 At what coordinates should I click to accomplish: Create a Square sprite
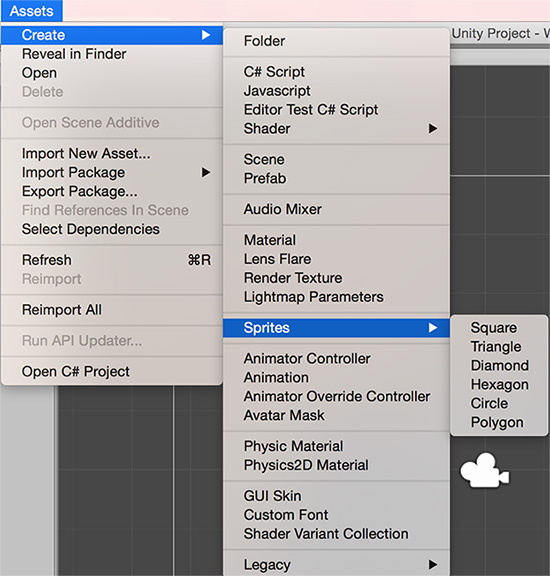pyautogui.click(x=499, y=328)
